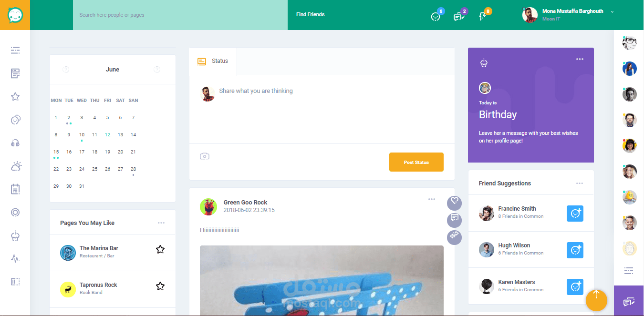
Task: Open friend requests notification icon
Action: coord(436,16)
